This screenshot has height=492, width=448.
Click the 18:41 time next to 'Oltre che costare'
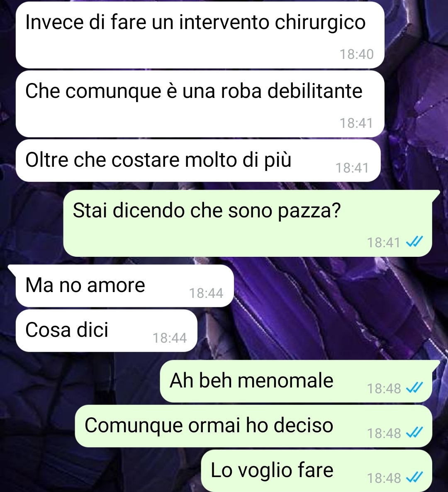point(352,168)
